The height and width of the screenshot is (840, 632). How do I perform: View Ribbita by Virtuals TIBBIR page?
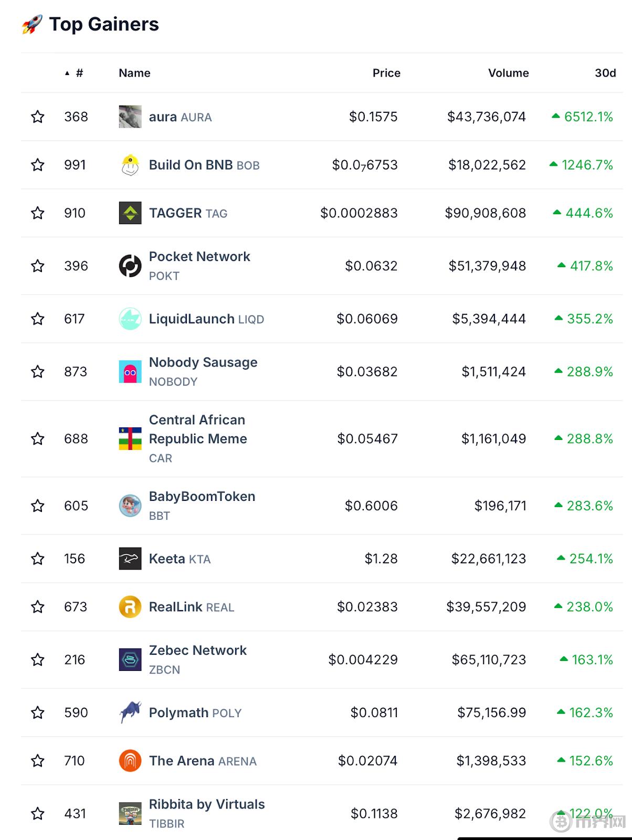coord(207,813)
